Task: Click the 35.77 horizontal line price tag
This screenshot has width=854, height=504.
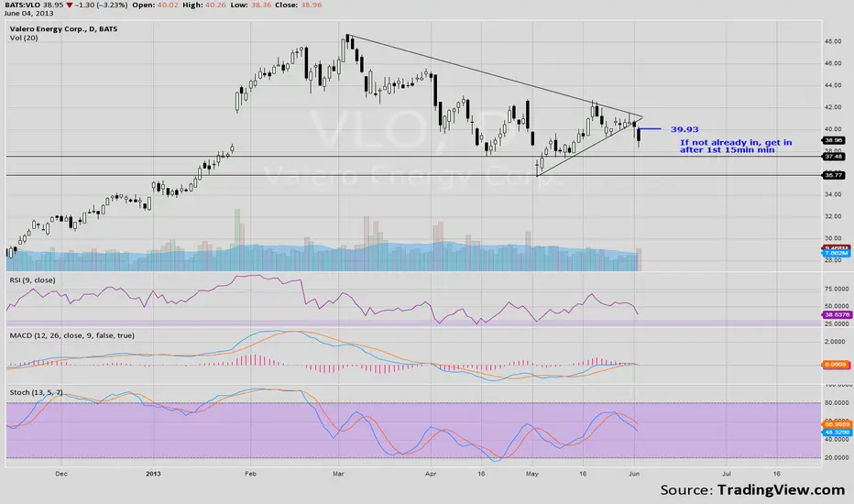Action: [833, 175]
